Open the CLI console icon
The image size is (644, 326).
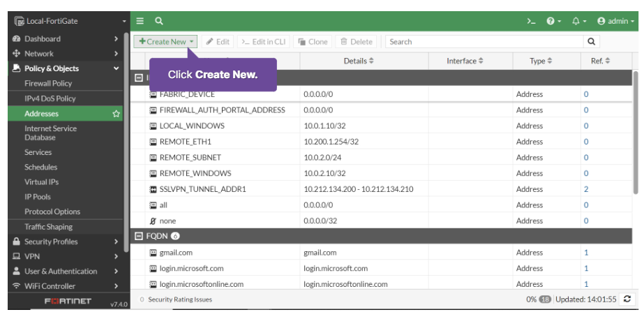tap(532, 21)
